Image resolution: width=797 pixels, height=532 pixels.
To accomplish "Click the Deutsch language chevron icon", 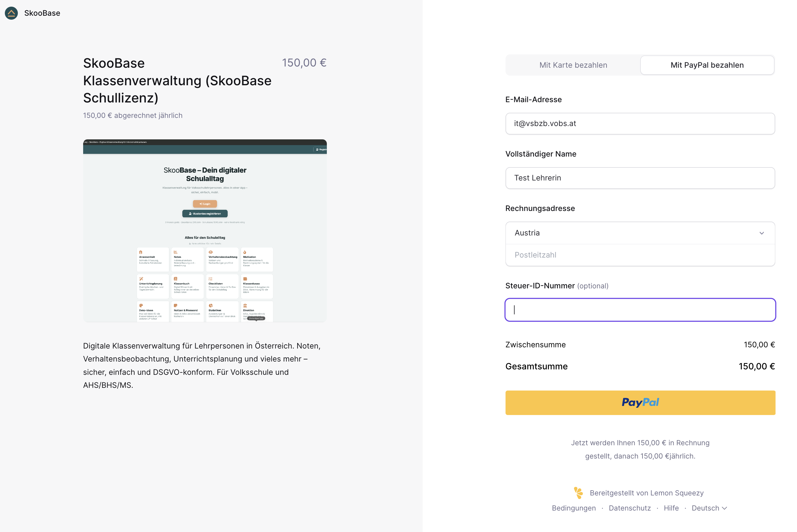I will tap(724, 508).
